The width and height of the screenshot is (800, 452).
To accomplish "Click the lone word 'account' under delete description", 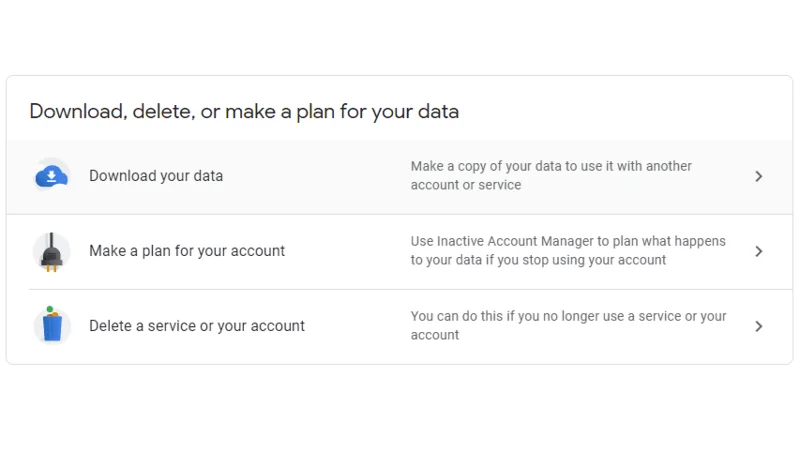I will pyautogui.click(x=435, y=335).
